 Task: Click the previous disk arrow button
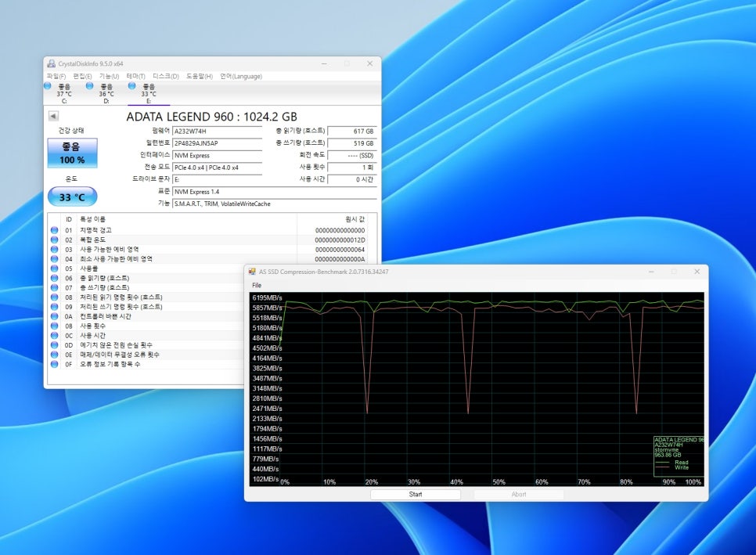pos(53,116)
